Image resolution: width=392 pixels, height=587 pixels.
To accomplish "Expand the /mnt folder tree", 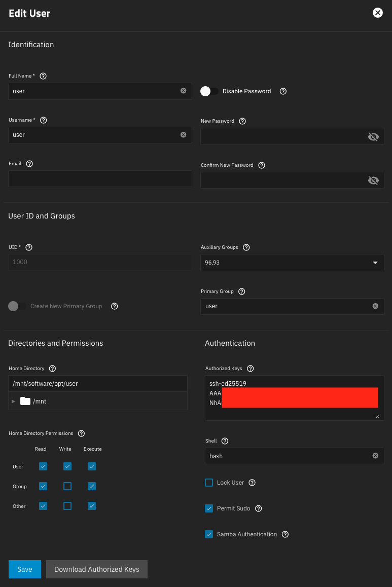I will coord(14,401).
